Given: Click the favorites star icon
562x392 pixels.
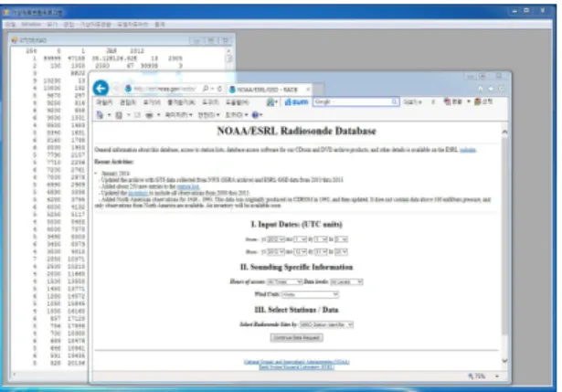Looking at the screenshot, I should [491, 89].
